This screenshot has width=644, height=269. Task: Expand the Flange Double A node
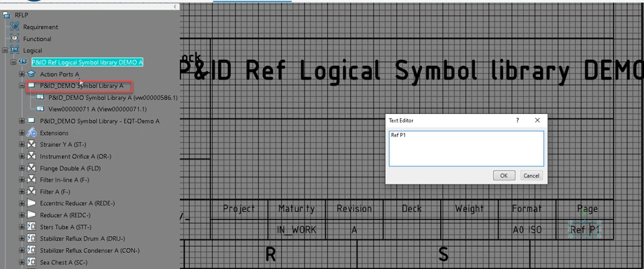(x=21, y=168)
